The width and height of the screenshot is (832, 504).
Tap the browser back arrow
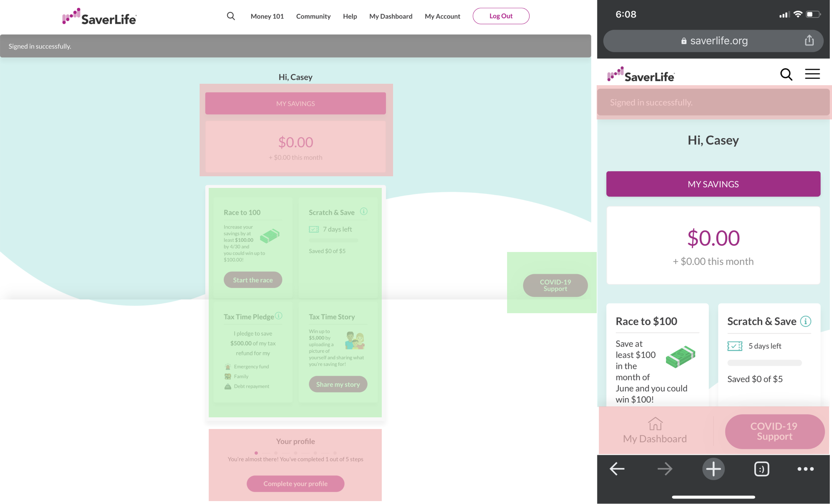617,469
